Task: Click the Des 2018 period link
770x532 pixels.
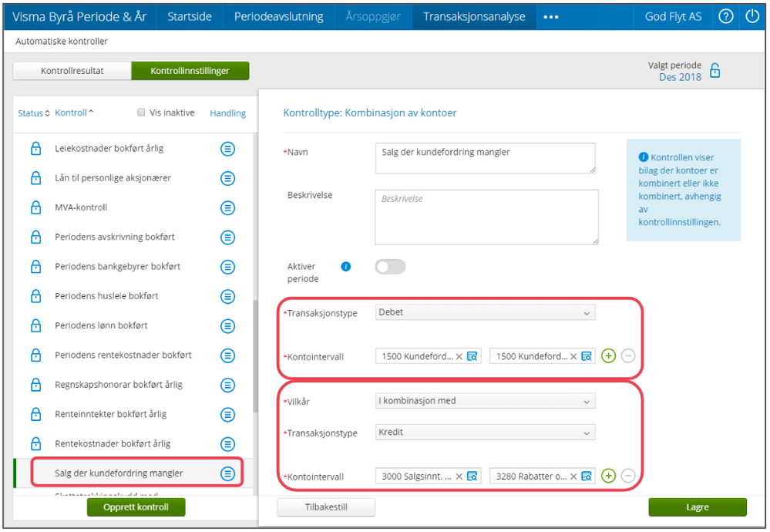Action: (x=680, y=77)
